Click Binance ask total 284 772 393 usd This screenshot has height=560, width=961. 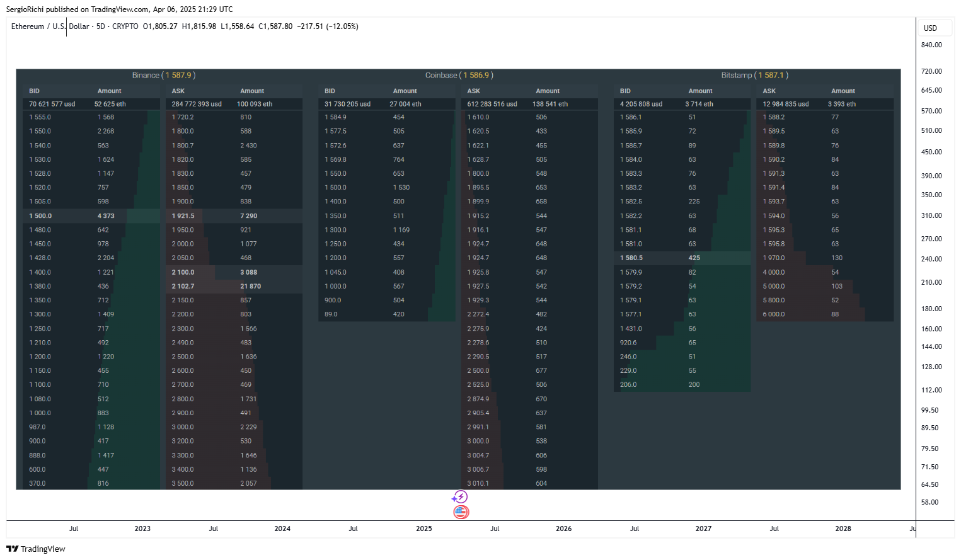197,104
